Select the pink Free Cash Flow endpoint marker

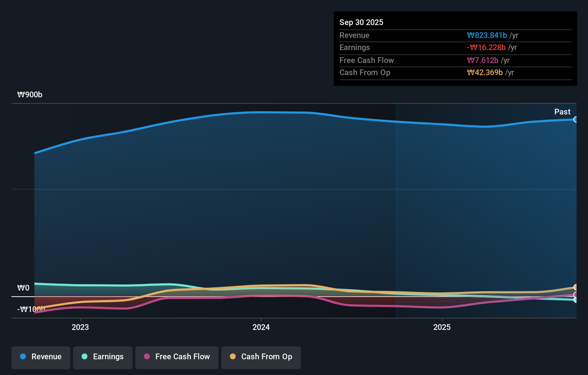(575, 295)
